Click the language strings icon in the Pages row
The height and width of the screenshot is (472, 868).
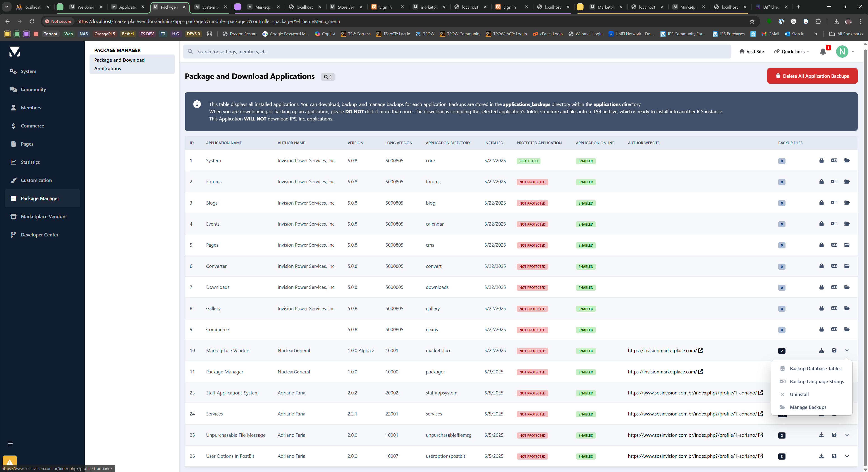click(x=834, y=245)
